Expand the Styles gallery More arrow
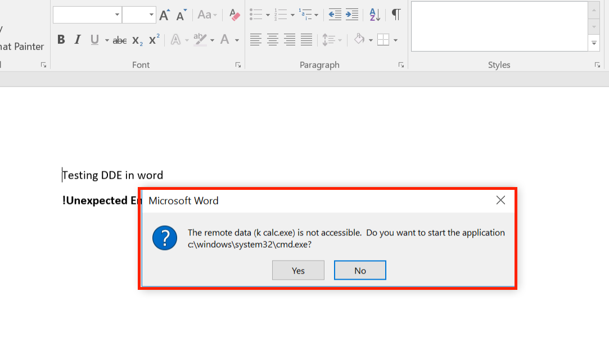 coord(594,43)
